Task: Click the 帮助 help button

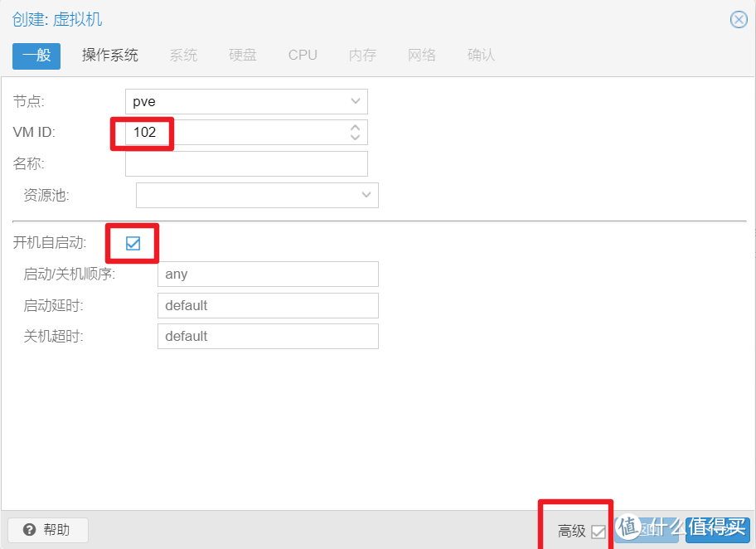Action: click(47, 530)
